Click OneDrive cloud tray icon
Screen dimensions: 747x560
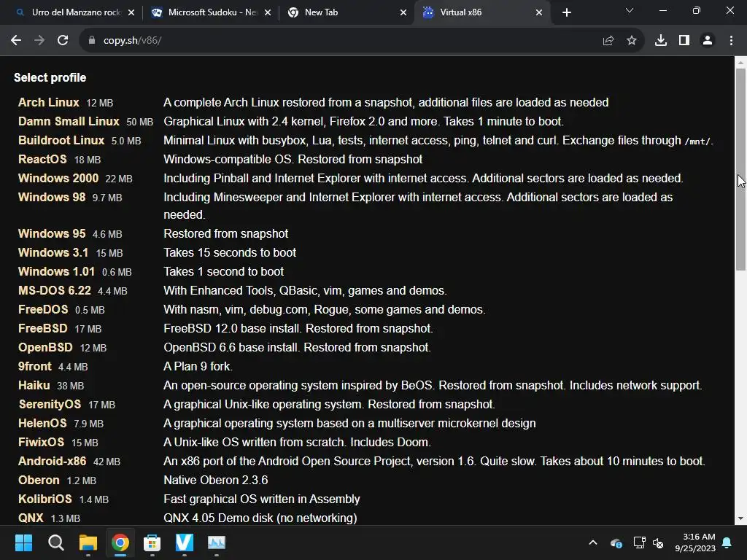[x=616, y=542]
